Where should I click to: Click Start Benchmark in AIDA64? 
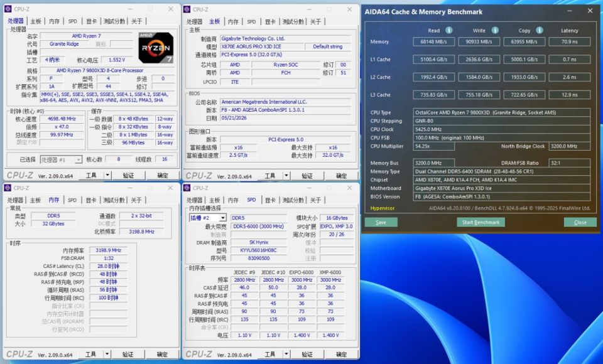(x=481, y=222)
